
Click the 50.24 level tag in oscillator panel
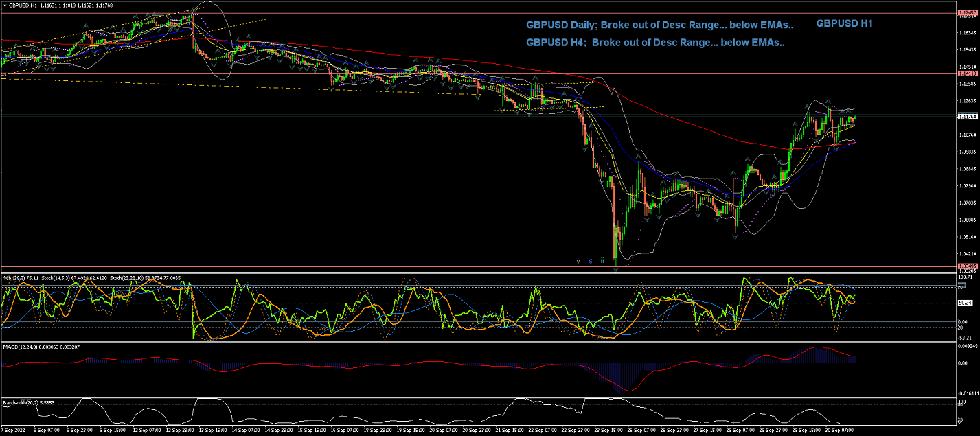pos(965,302)
